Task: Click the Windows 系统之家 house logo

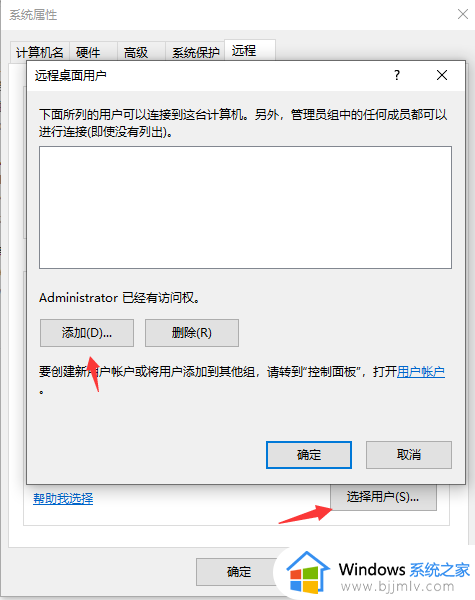Action: tap(308, 572)
